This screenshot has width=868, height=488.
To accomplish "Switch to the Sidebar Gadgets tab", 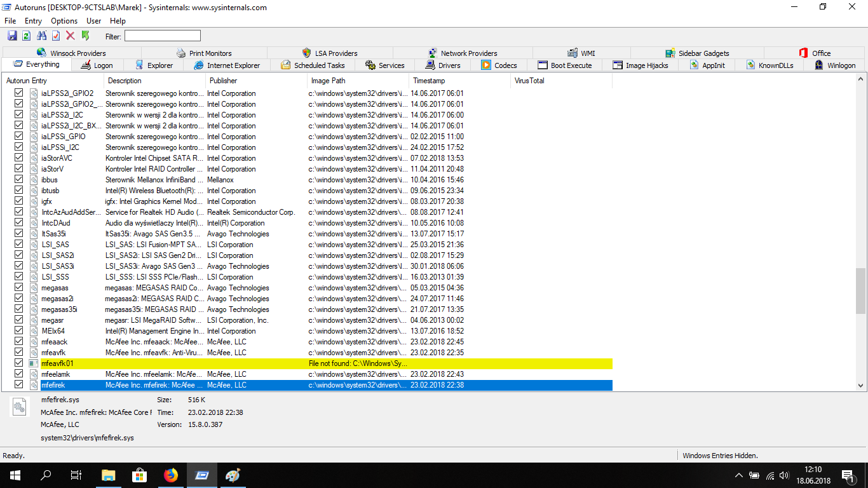I will pos(697,53).
